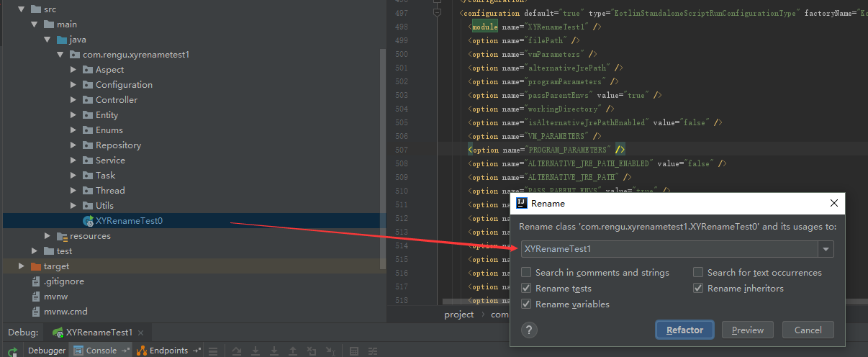Select the Task package row
868x357 pixels.
[x=193, y=176]
